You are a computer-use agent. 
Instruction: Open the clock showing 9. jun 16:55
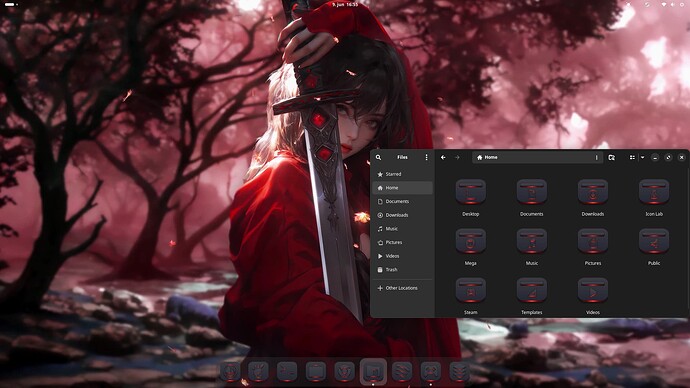point(345,4)
